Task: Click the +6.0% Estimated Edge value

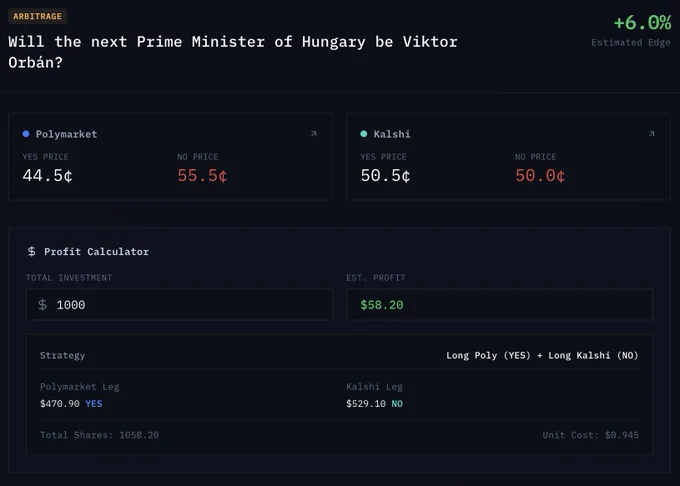Action: click(x=642, y=23)
